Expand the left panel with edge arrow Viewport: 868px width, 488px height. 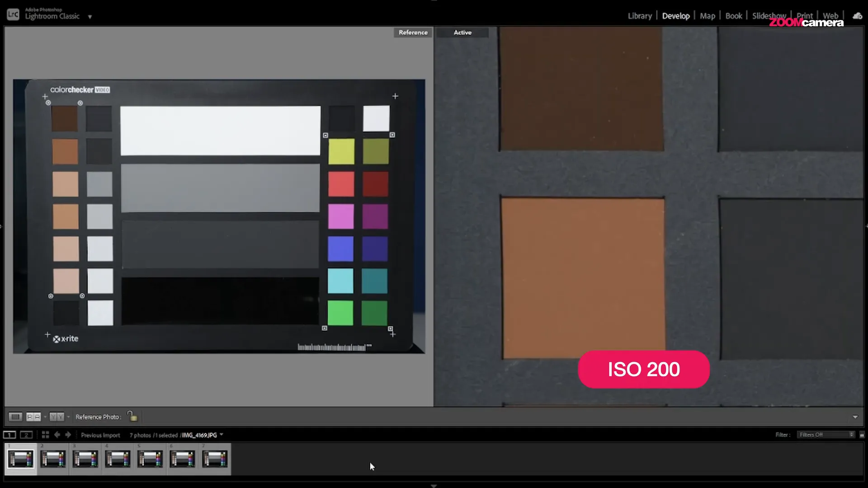tap(1, 226)
